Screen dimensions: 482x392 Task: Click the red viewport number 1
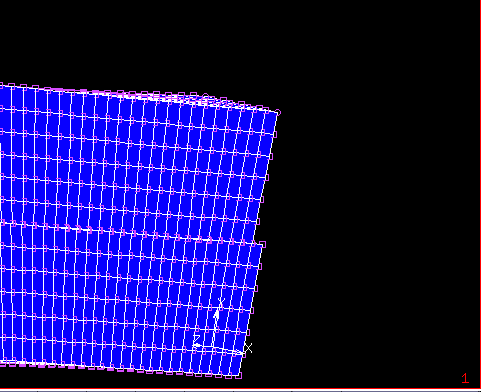(465, 378)
